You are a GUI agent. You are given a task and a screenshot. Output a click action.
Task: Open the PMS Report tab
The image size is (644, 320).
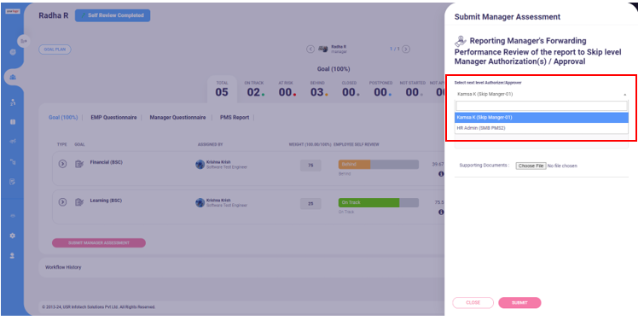[235, 118]
